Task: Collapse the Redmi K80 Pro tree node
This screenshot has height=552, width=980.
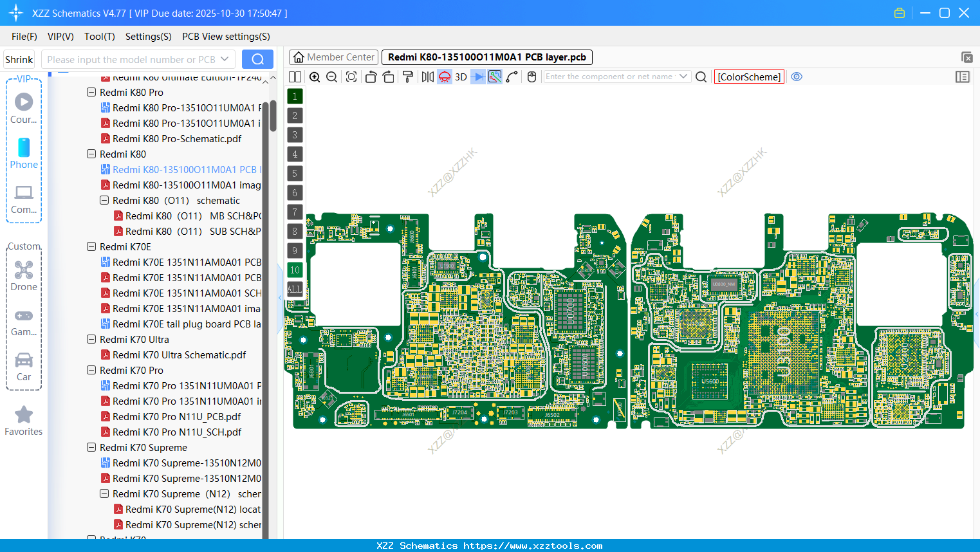Action: (x=91, y=92)
